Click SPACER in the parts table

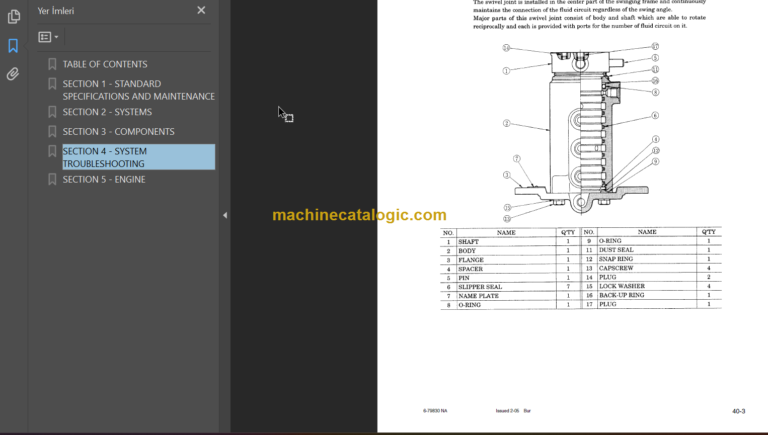click(x=470, y=269)
